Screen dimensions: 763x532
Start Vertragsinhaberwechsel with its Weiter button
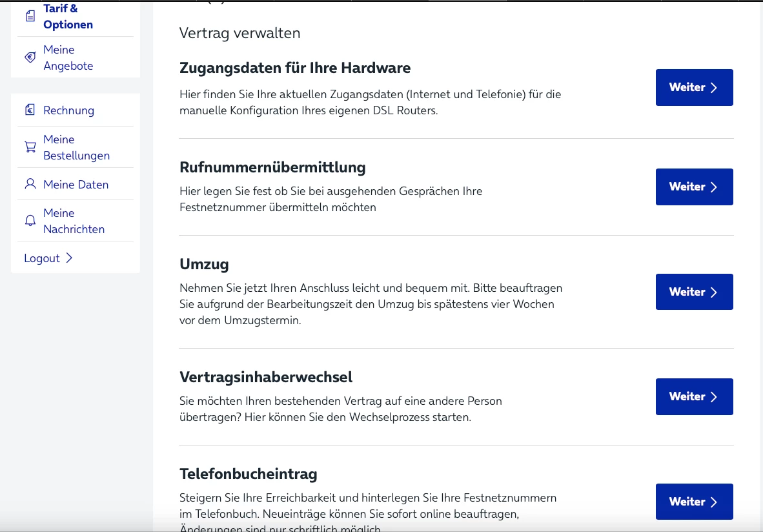tap(694, 396)
